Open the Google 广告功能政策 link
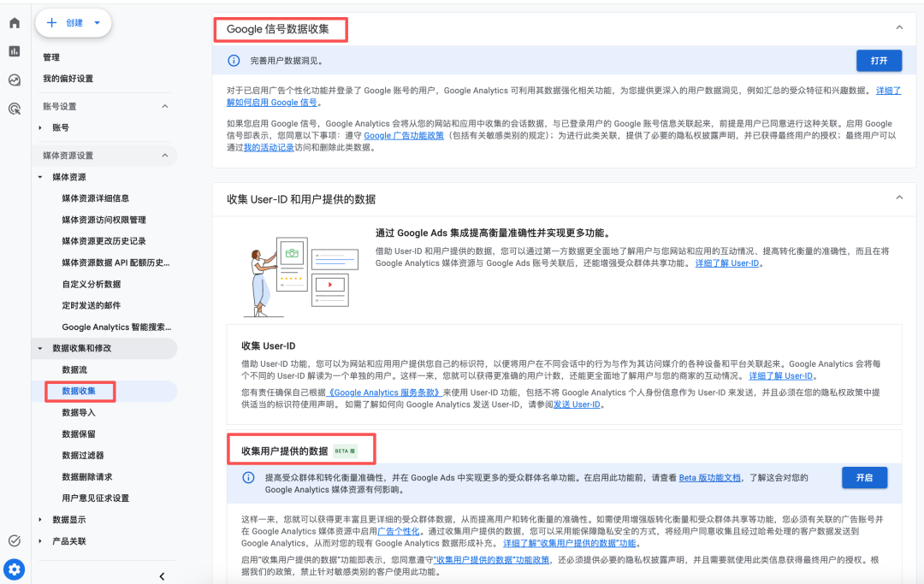This screenshot has height=584, width=924. [404, 135]
